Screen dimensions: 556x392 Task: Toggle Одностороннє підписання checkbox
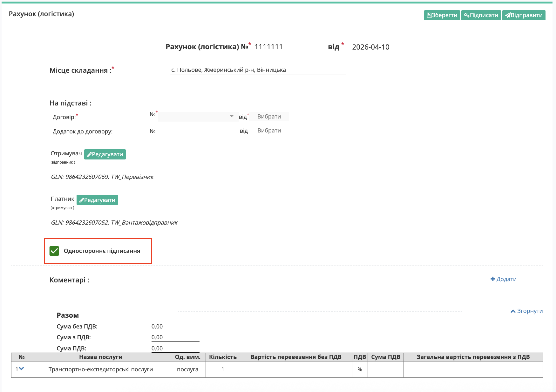tap(54, 251)
